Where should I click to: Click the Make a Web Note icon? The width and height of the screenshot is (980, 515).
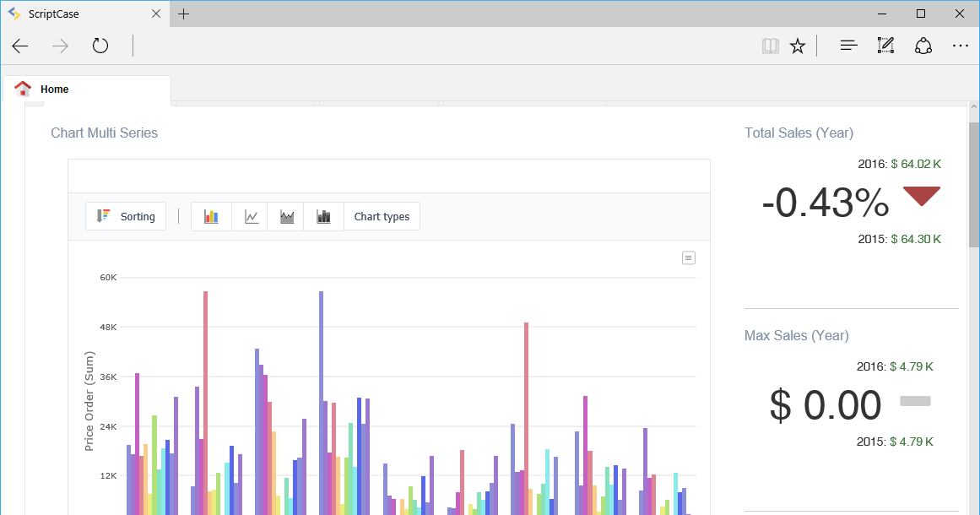tap(885, 46)
